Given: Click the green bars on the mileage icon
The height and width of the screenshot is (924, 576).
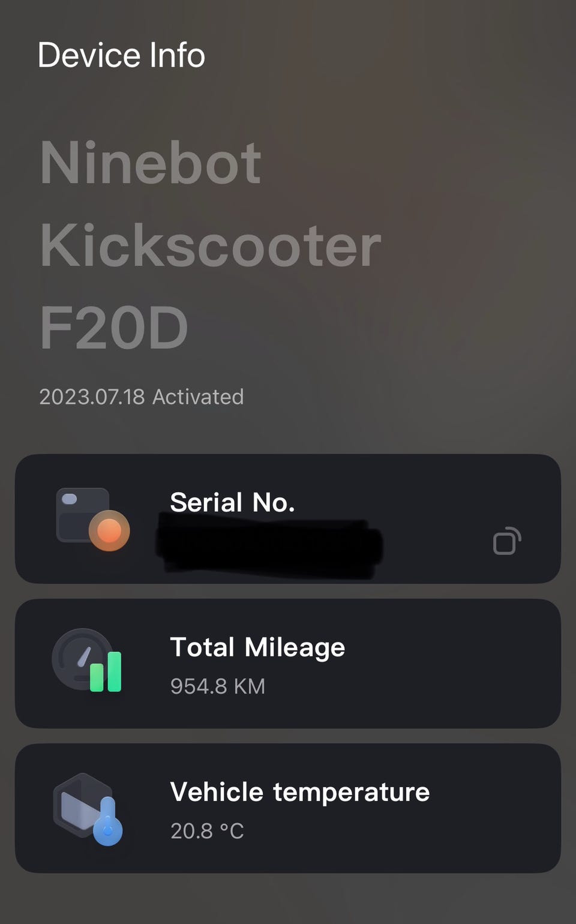Looking at the screenshot, I should click(106, 672).
